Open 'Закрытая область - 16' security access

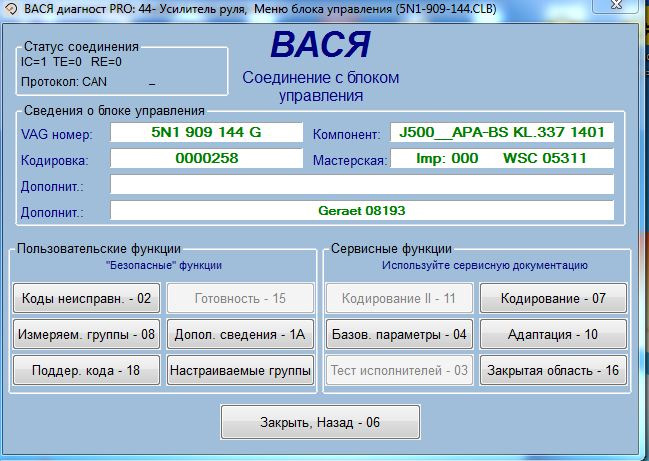553,370
